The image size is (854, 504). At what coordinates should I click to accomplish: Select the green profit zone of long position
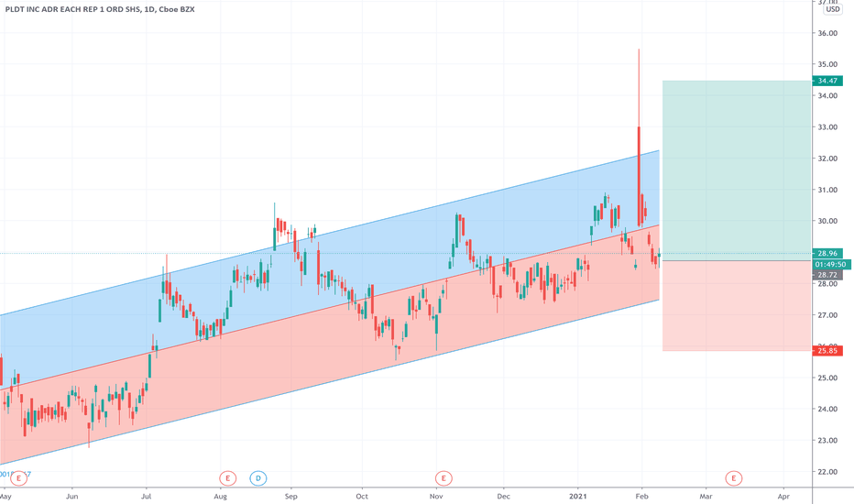coord(737,170)
